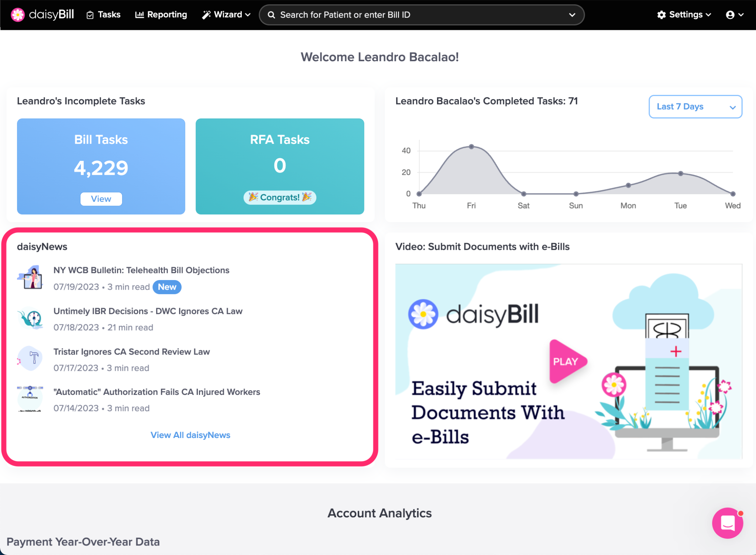The width and height of the screenshot is (756, 555).
Task: Click the Automatic Authorization article icon
Action: (30, 399)
